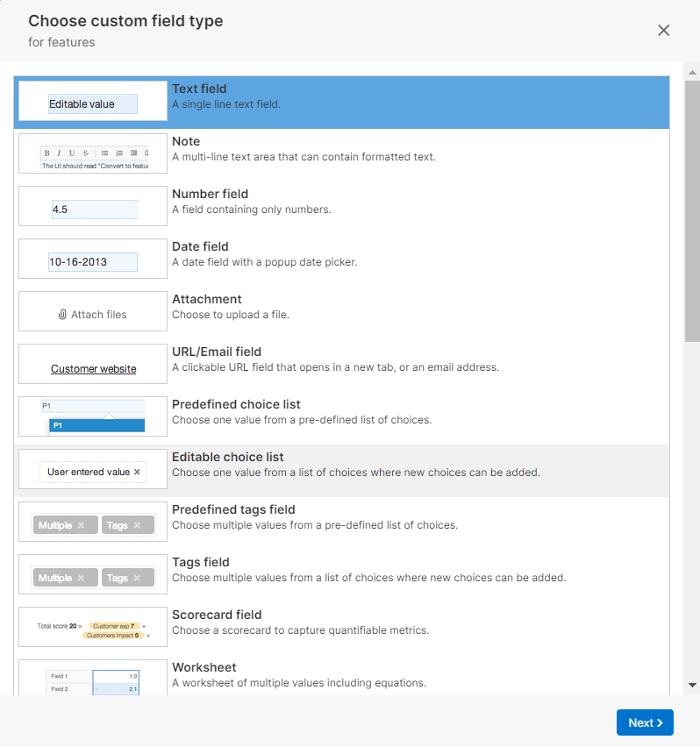Select the Predefined tags field option

point(233,509)
